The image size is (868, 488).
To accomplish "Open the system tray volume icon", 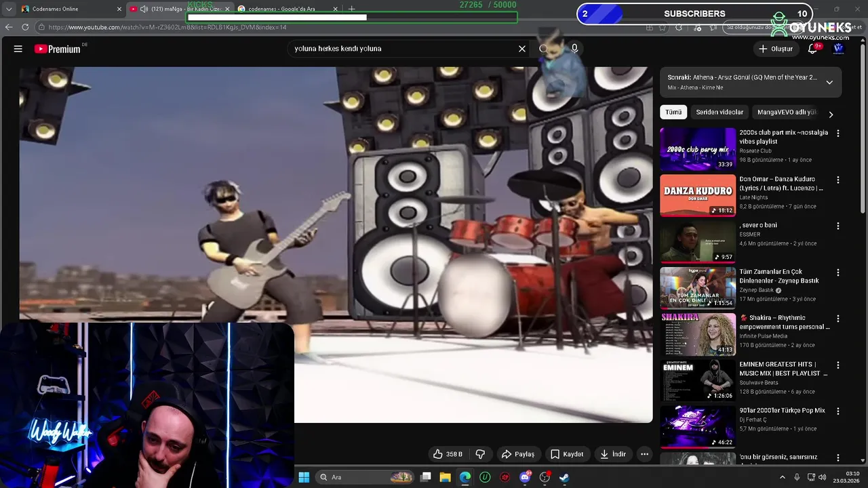I will coord(822,477).
